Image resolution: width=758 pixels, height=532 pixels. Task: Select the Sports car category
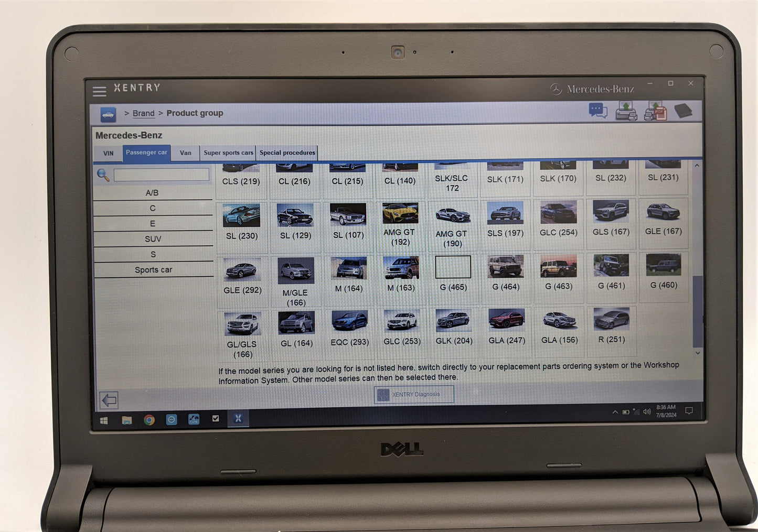[x=153, y=270]
